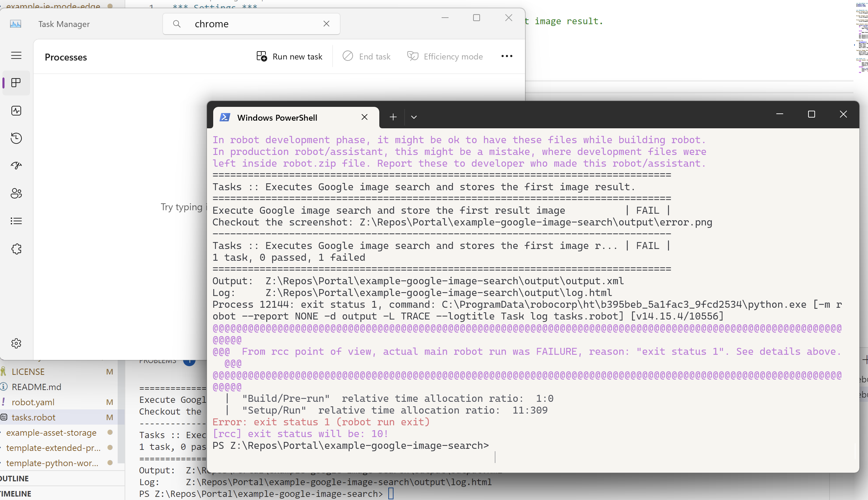Open the Task Manager navigation menu
Viewport: 868px width, 500px height.
[x=16, y=55]
